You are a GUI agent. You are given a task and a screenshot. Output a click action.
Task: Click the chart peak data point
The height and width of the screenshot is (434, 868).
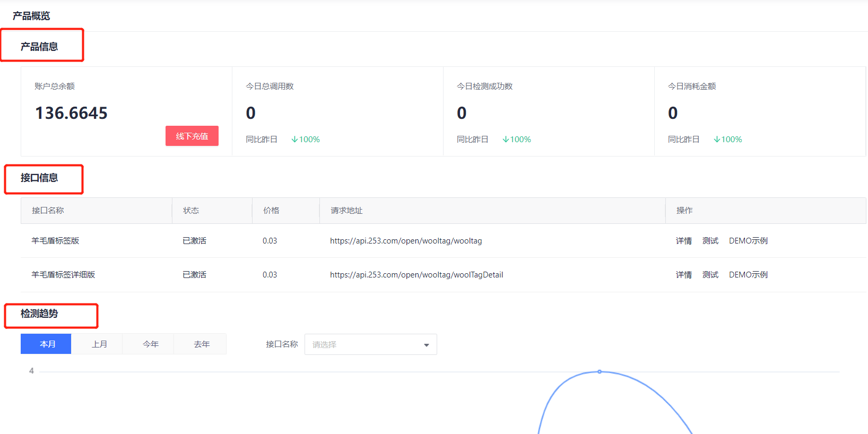pos(600,371)
